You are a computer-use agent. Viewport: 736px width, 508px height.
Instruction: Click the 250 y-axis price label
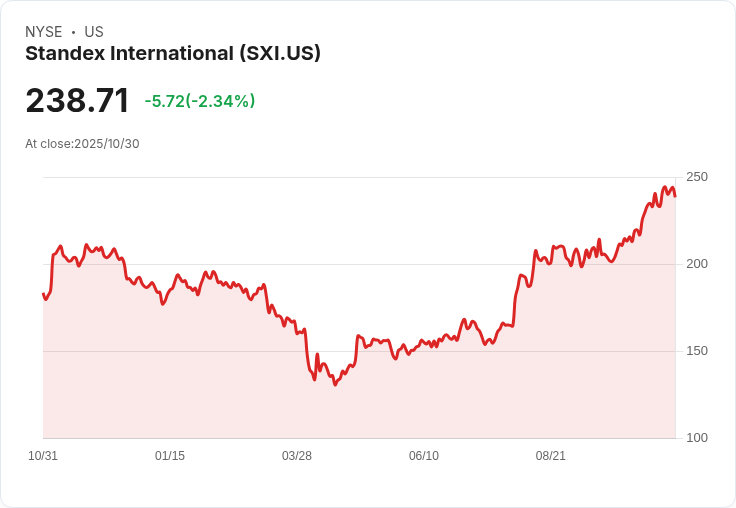coord(697,177)
